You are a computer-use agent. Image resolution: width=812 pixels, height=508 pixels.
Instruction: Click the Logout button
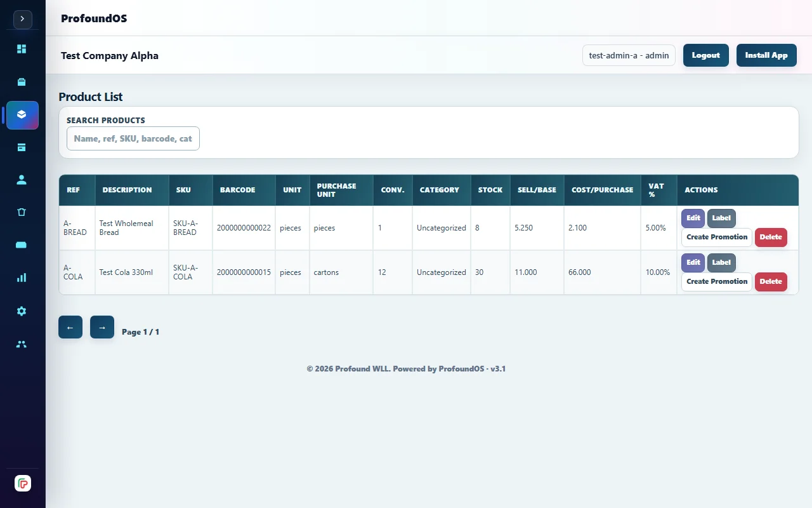point(706,55)
